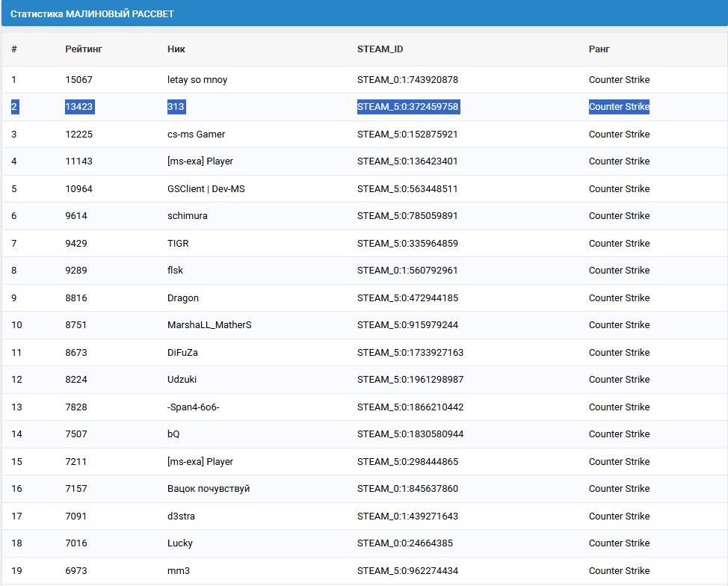Open player cs-ms Gamer entry
This screenshot has height=586, width=728.
coord(196,135)
